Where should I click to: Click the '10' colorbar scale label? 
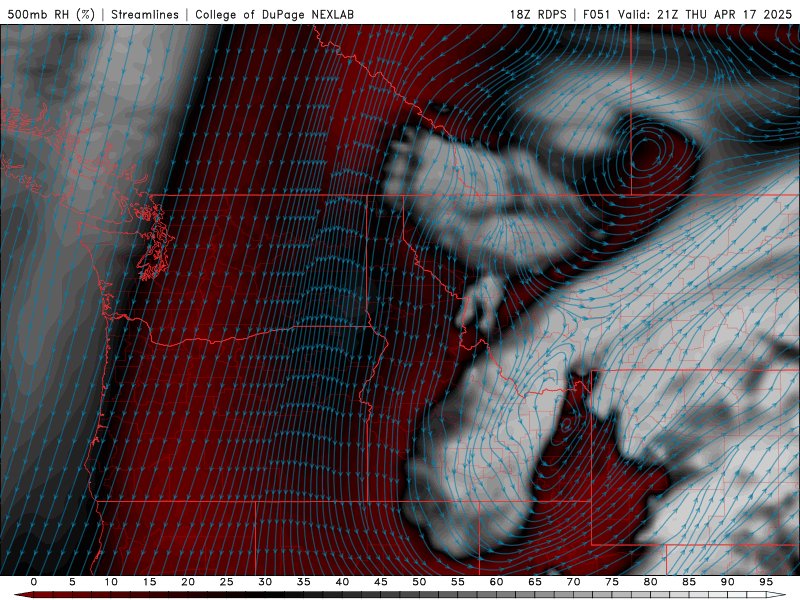(x=111, y=582)
